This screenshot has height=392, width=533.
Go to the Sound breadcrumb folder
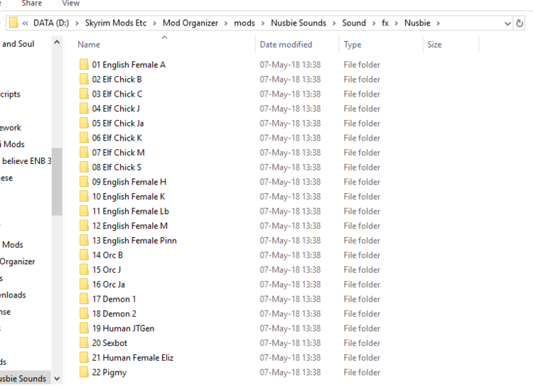coord(354,23)
